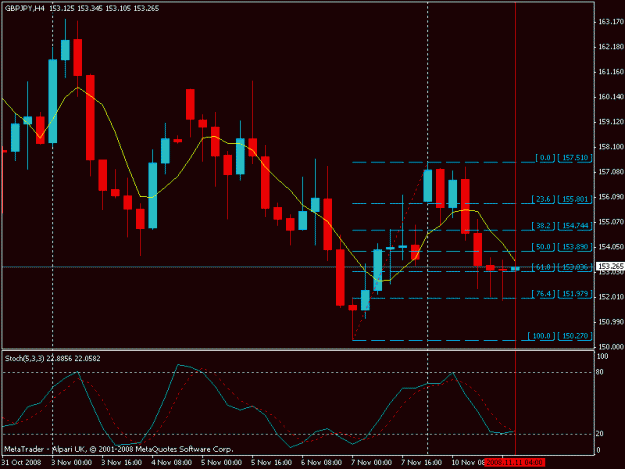Click the 4 Nov 08:00 time axis label

[171, 463]
